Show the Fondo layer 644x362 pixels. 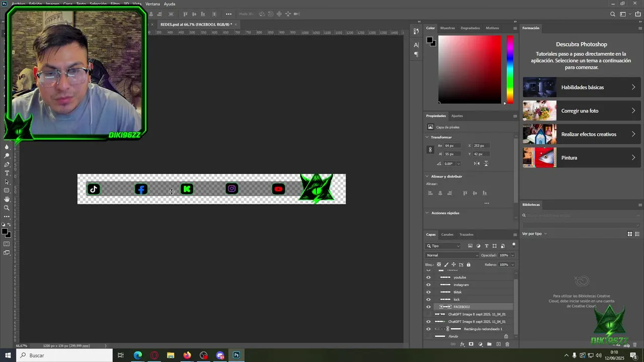429,336
